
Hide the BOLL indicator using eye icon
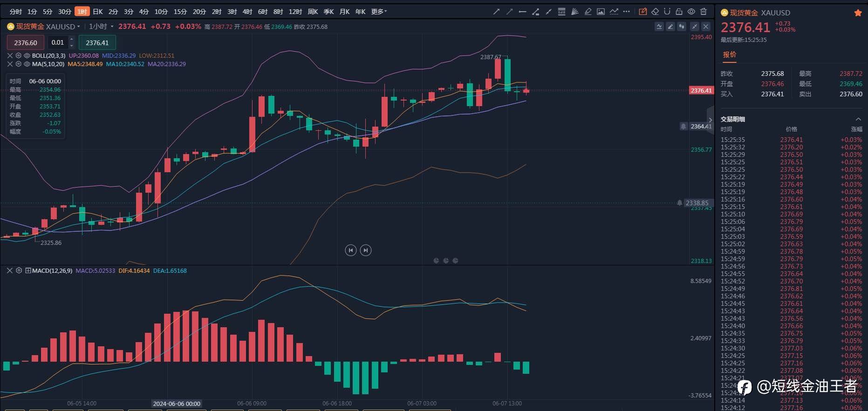(x=27, y=55)
